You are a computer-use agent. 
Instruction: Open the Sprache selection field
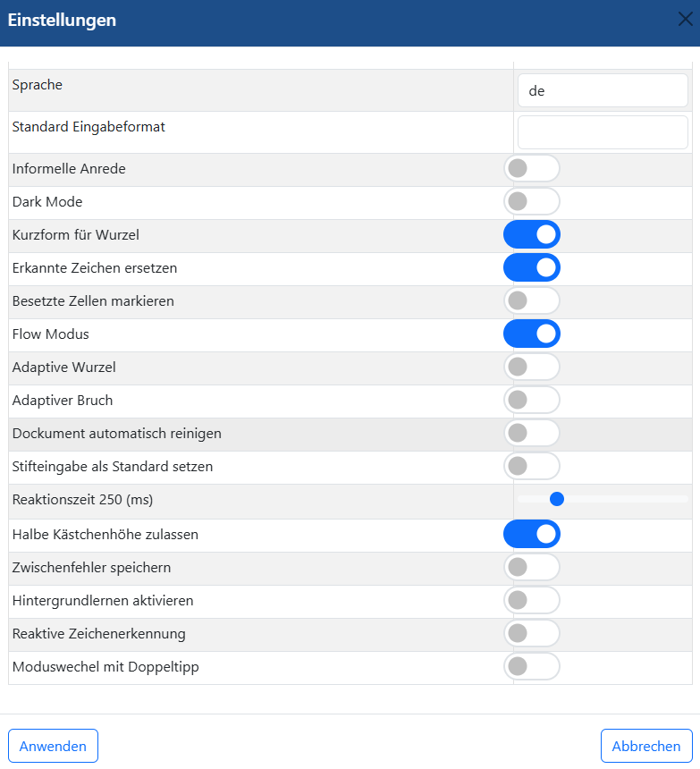tap(603, 90)
